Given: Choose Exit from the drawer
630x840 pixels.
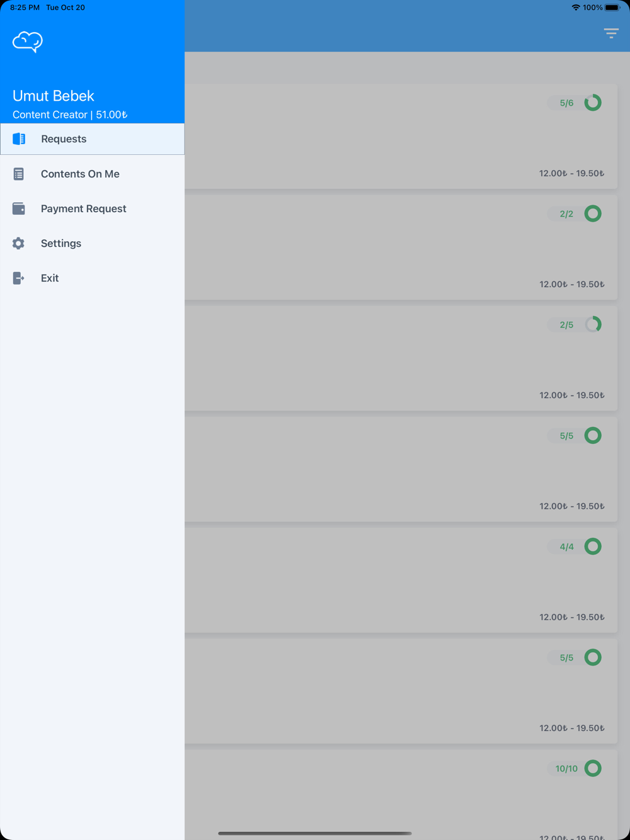Looking at the screenshot, I should [x=92, y=278].
